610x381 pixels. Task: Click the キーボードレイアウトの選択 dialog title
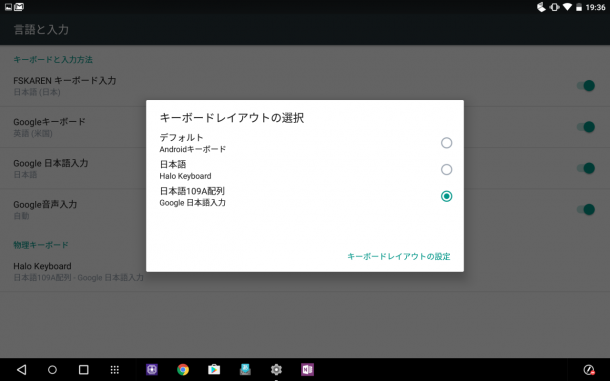click(x=232, y=118)
